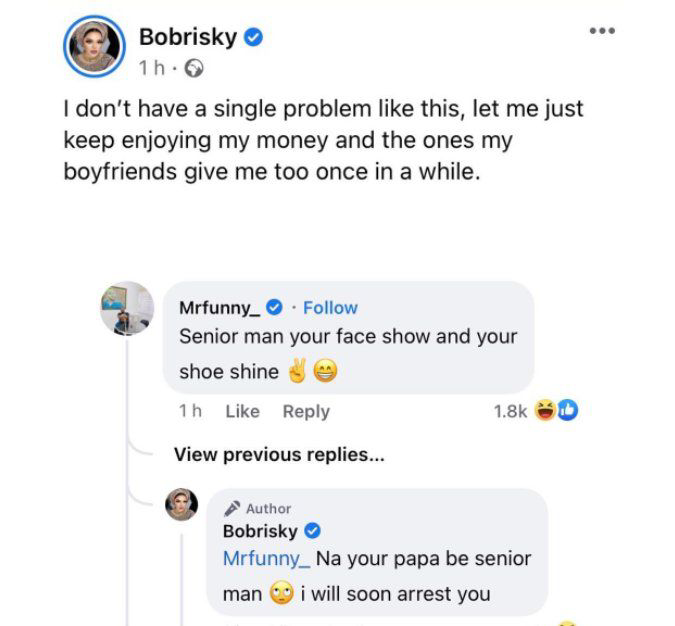This screenshot has height=626, width=675.
Task: Open Bobrisky's profile picture at post top
Action: 94,46
